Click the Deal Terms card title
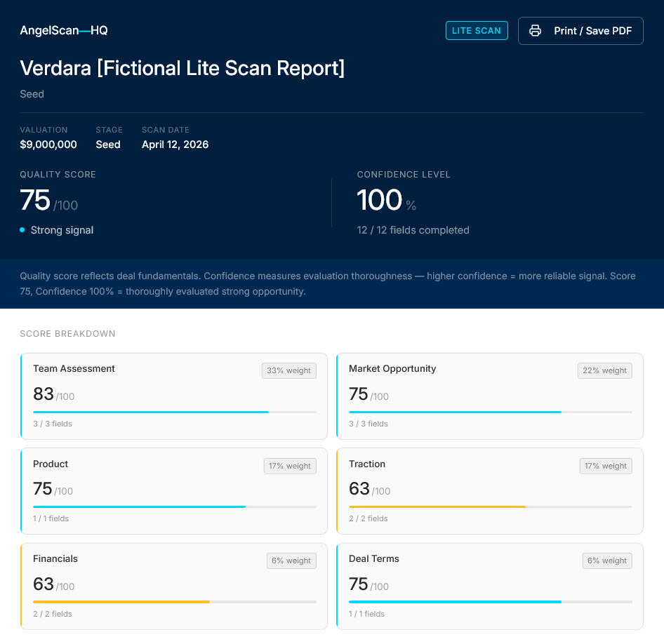The image size is (664, 644). 374,558
